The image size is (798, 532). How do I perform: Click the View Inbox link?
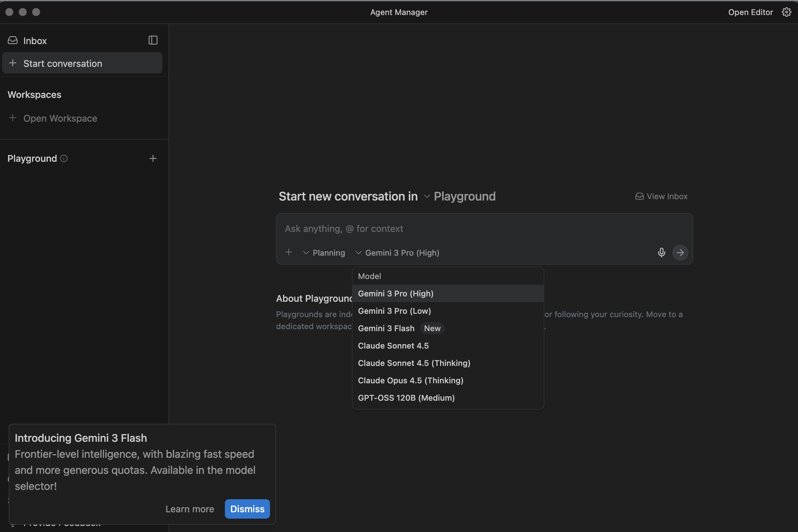(x=661, y=196)
